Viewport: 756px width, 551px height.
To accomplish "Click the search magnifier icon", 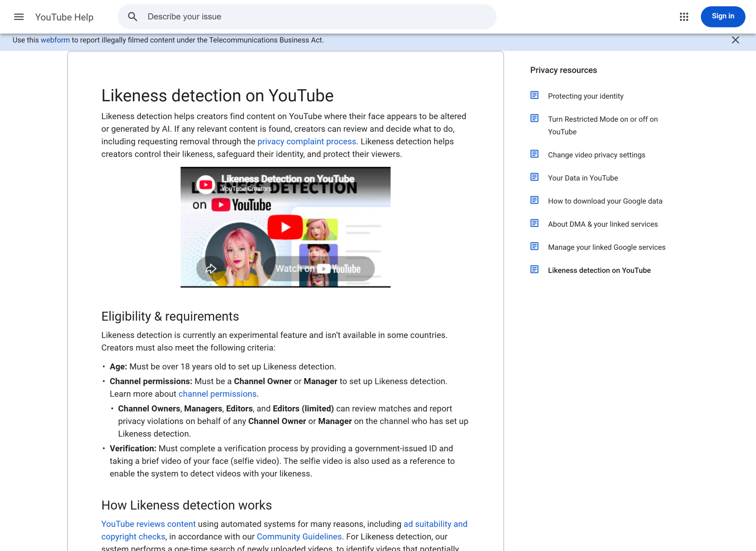I will click(133, 17).
